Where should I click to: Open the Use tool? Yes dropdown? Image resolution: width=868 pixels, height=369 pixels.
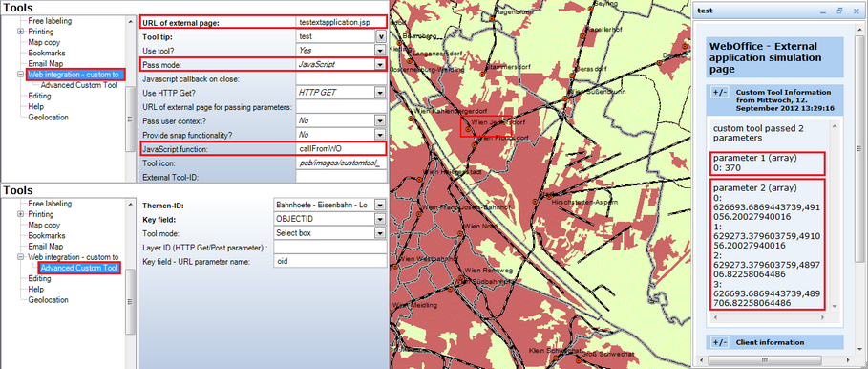[380, 50]
